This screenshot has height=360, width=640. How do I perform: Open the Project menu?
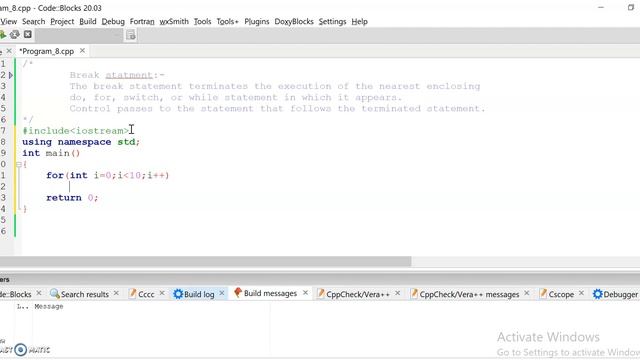point(62,22)
